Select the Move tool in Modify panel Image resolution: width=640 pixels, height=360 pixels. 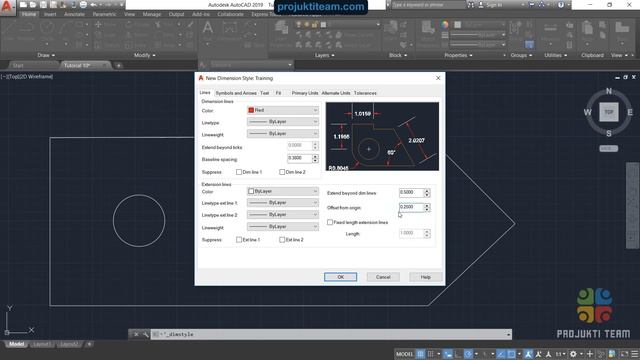(98, 24)
